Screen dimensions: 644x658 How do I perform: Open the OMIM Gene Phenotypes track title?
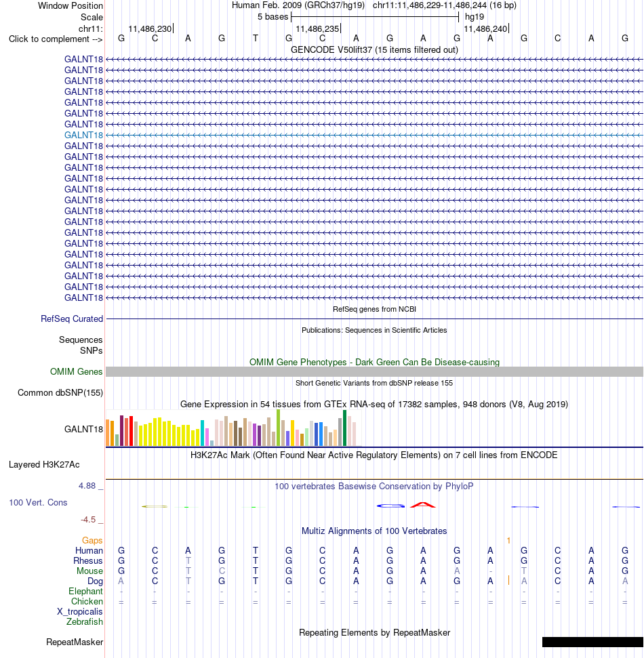[x=374, y=362]
